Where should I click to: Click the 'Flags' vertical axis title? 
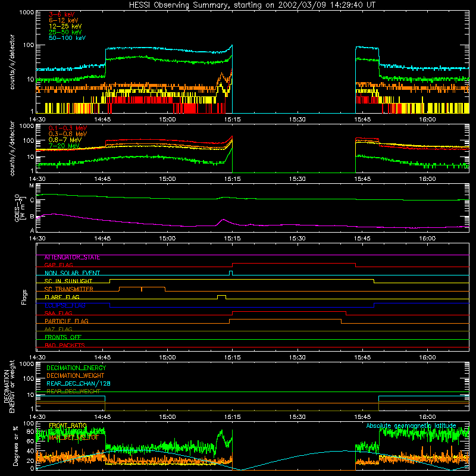pyautogui.click(x=24, y=297)
